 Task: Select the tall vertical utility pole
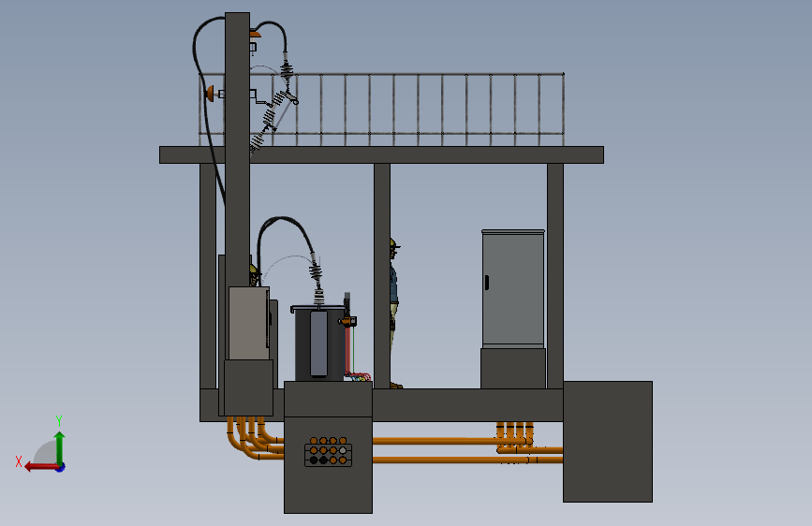pos(237,150)
